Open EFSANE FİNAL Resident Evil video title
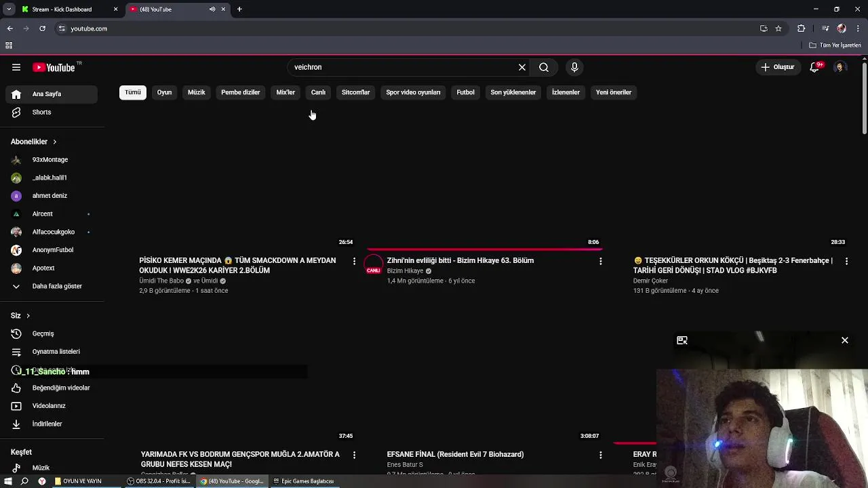This screenshot has height=488, width=868. (x=456, y=454)
